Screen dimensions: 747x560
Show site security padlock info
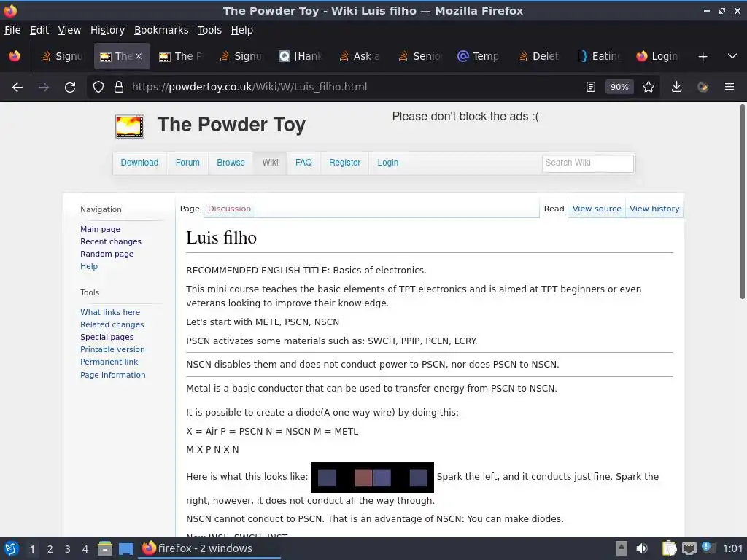click(119, 87)
